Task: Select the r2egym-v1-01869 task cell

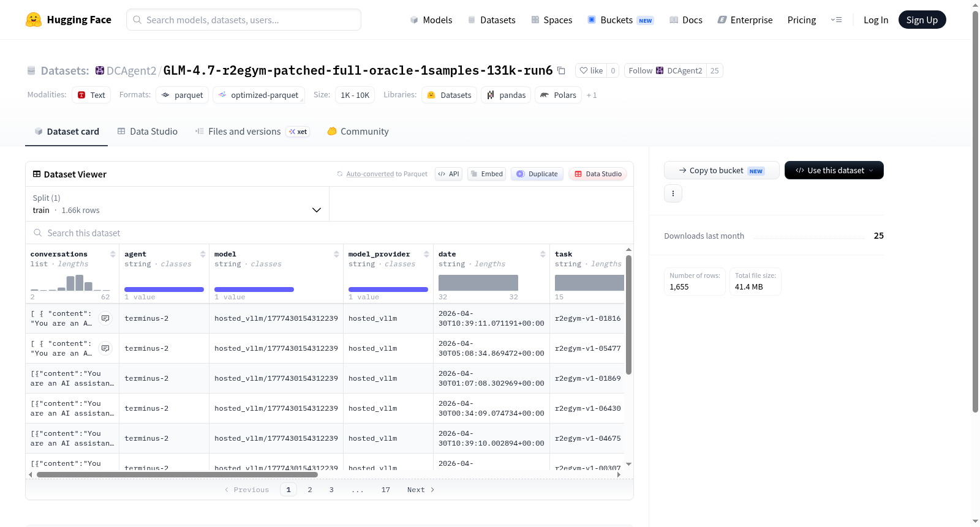Action: [x=588, y=378]
